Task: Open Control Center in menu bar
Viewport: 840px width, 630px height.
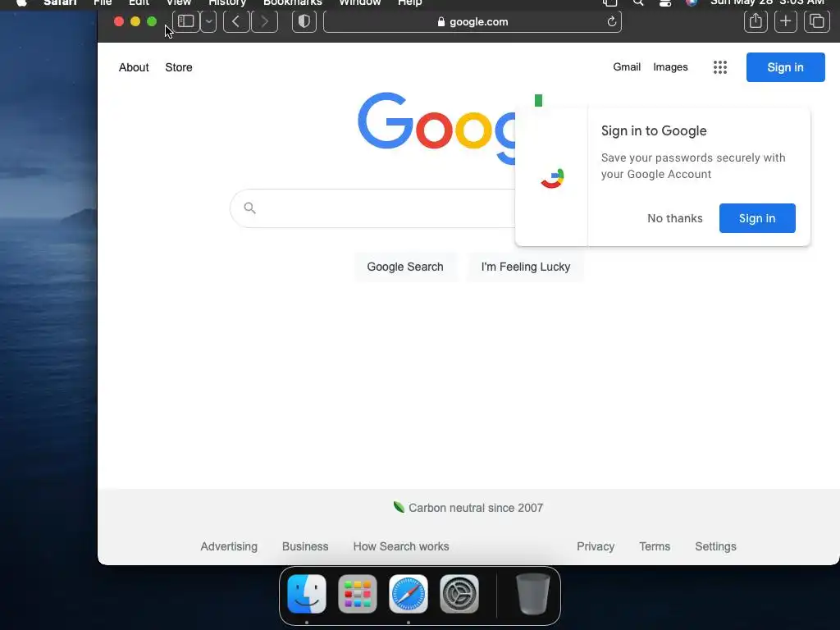Action: (x=664, y=2)
